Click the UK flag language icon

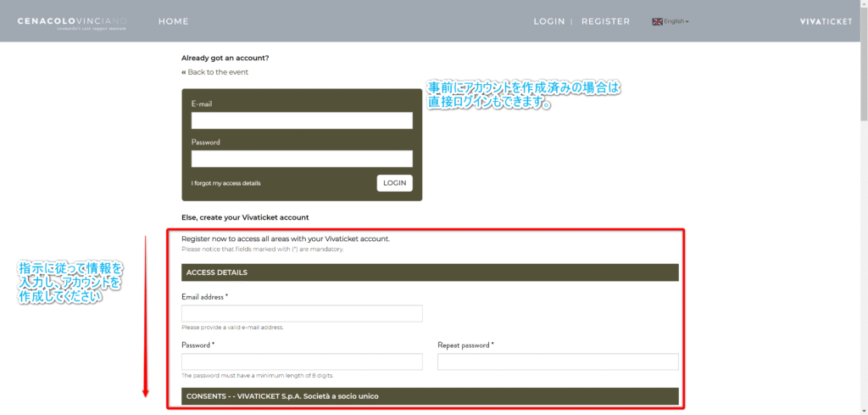[657, 21]
